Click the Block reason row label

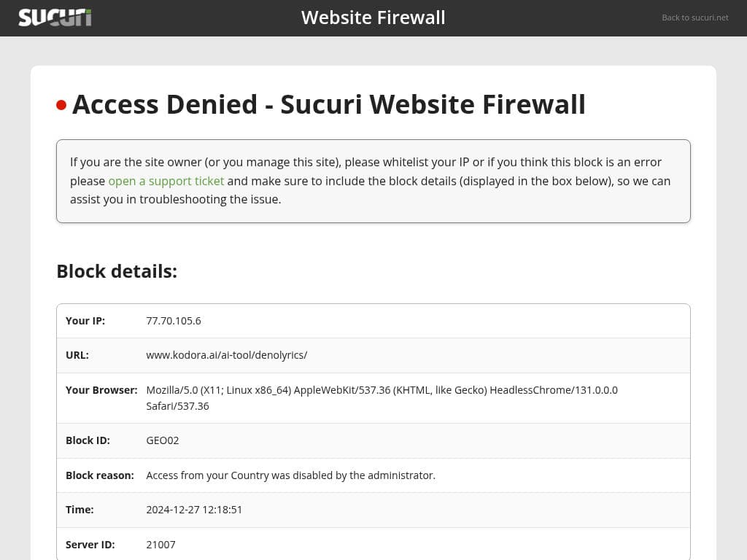[100, 475]
